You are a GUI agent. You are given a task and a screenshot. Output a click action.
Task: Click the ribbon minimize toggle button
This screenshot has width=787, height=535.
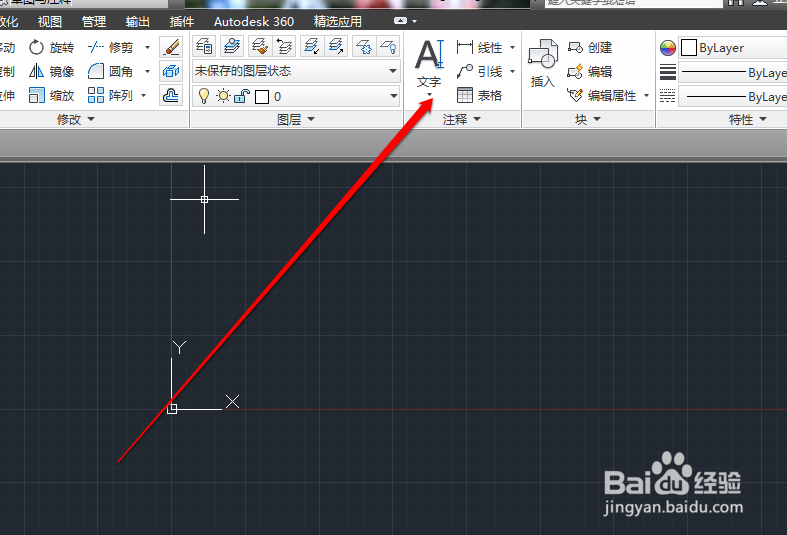(400, 21)
